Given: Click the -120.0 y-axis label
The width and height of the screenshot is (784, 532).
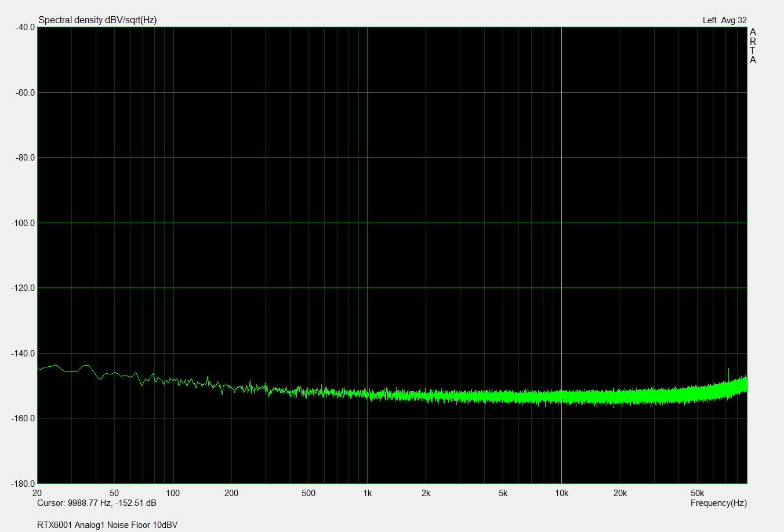Looking at the screenshot, I should pyautogui.click(x=23, y=288).
